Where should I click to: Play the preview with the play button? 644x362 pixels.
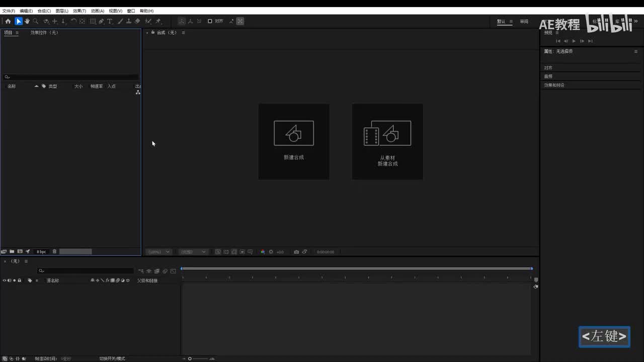pos(574,41)
